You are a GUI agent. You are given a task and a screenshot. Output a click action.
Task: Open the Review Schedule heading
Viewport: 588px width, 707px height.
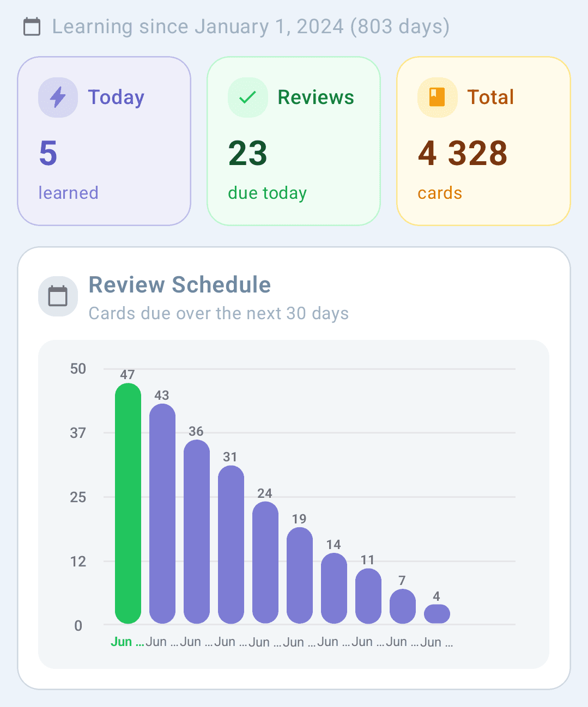(x=180, y=284)
